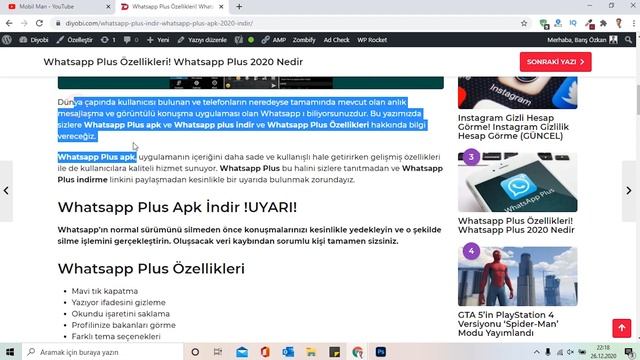Open Photoshop on the taskbar

coord(381,352)
